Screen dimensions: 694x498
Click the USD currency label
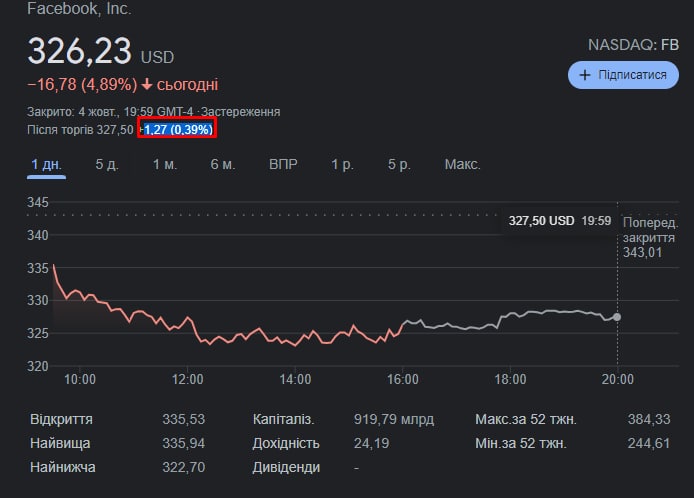tap(157, 58)
